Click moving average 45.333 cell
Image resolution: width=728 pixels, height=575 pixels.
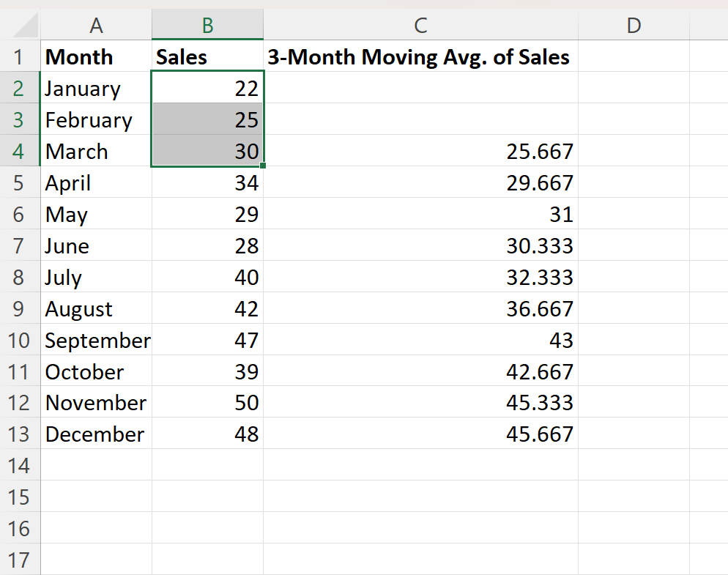tap(420, 402)
